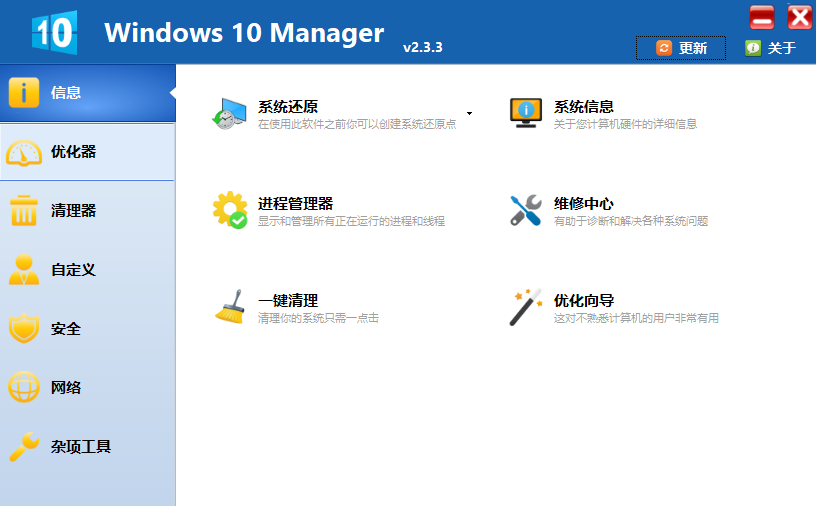
Task: Switch to the 安全 section
Action: (x=87, y=328)
